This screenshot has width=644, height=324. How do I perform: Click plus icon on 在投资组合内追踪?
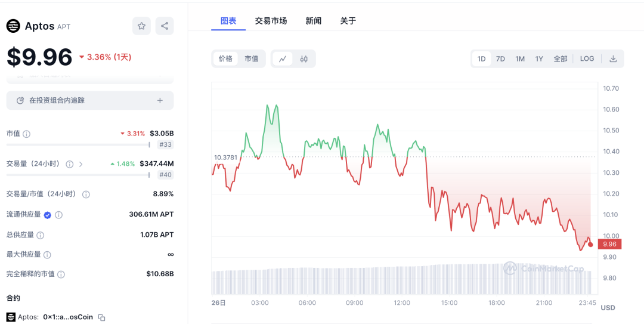coord(160,100)
